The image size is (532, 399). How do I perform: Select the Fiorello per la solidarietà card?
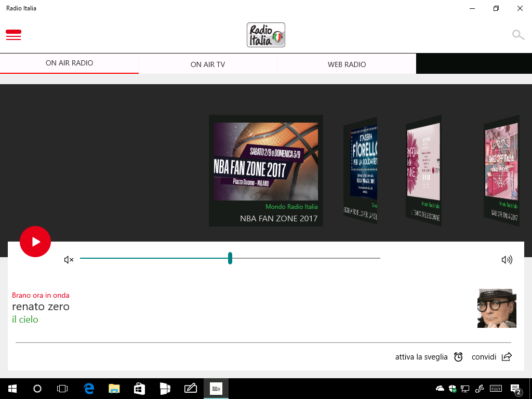click(x=361, y=171)
